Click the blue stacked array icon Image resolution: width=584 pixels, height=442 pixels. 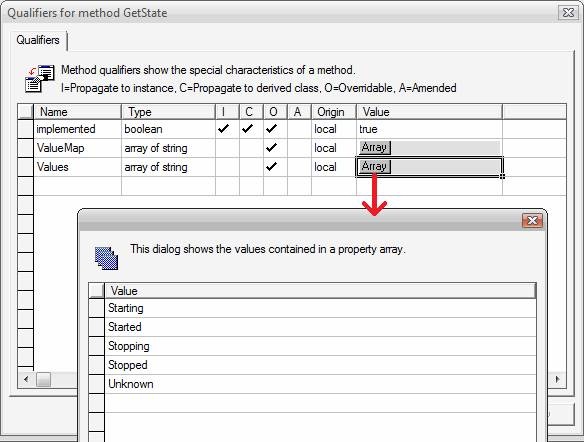107,258
